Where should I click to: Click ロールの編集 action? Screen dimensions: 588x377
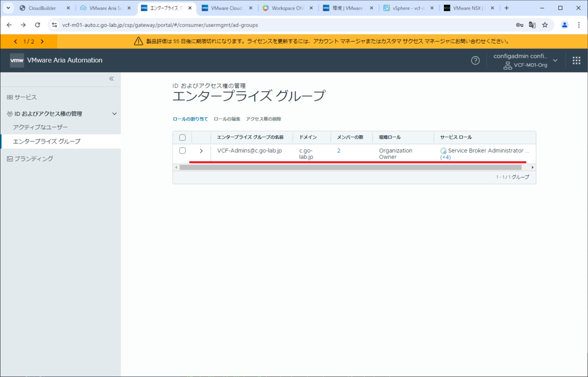click(x=227, y=119)
